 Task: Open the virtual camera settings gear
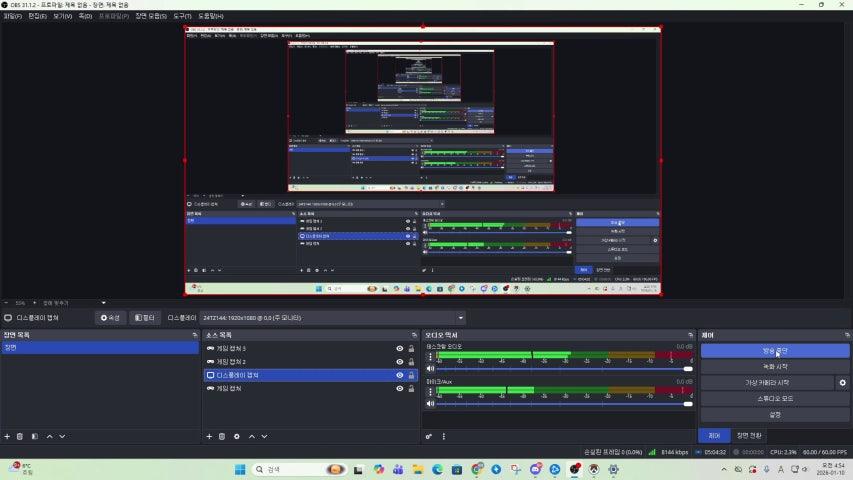(x=842, y=382)
